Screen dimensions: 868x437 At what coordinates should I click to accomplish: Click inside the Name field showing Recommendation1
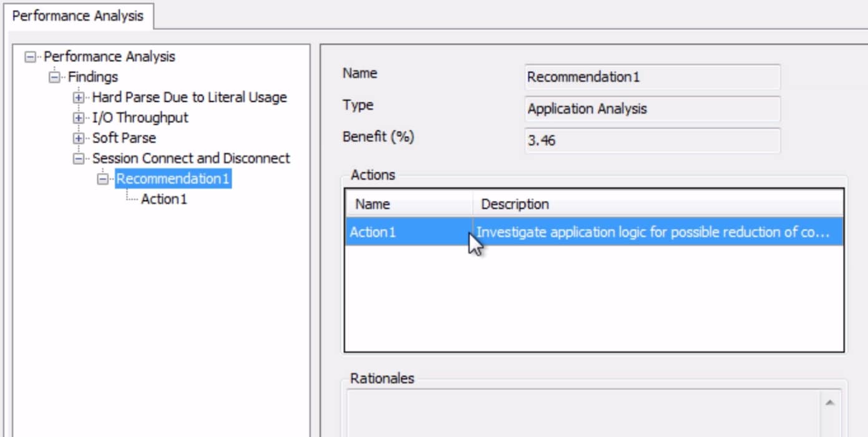(652, 77)
